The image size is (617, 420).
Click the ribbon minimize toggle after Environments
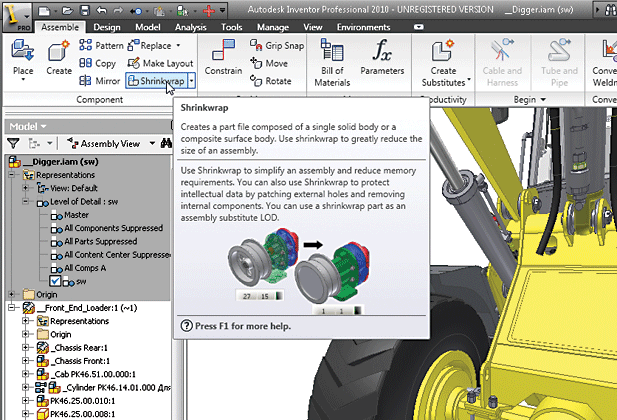(419, 27)
